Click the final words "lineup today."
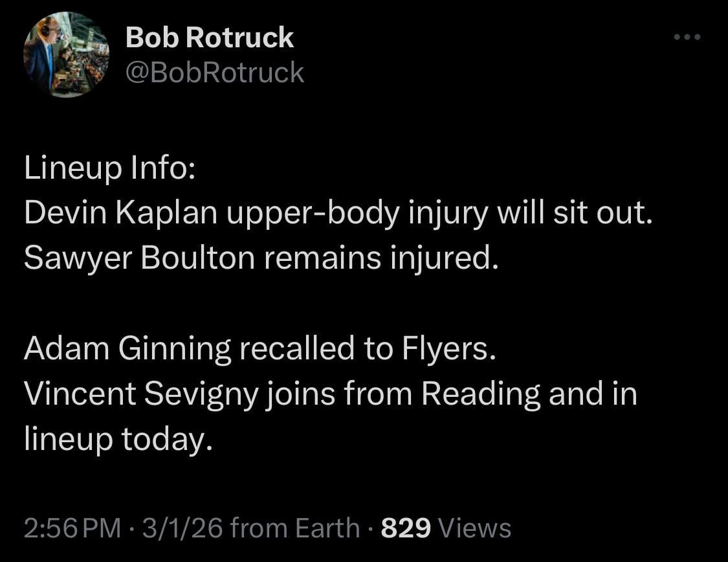The height and width of the screenshot is (562, 728). [118, 440]
